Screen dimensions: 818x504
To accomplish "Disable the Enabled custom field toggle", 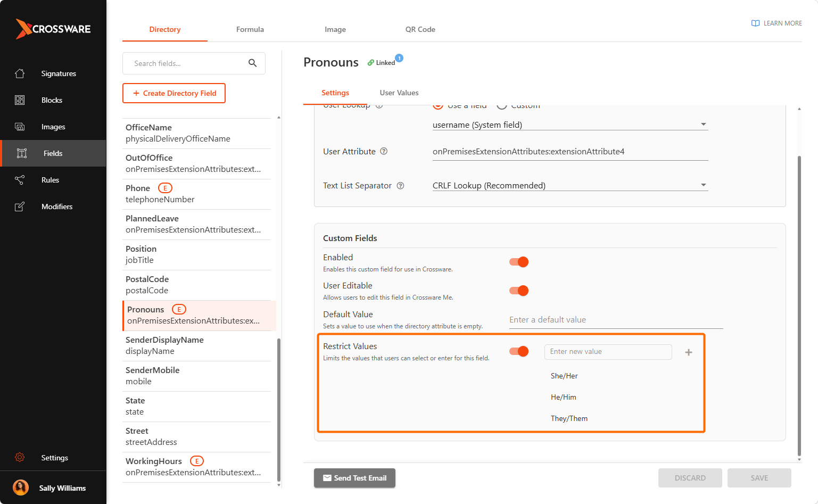I will 519,262.
